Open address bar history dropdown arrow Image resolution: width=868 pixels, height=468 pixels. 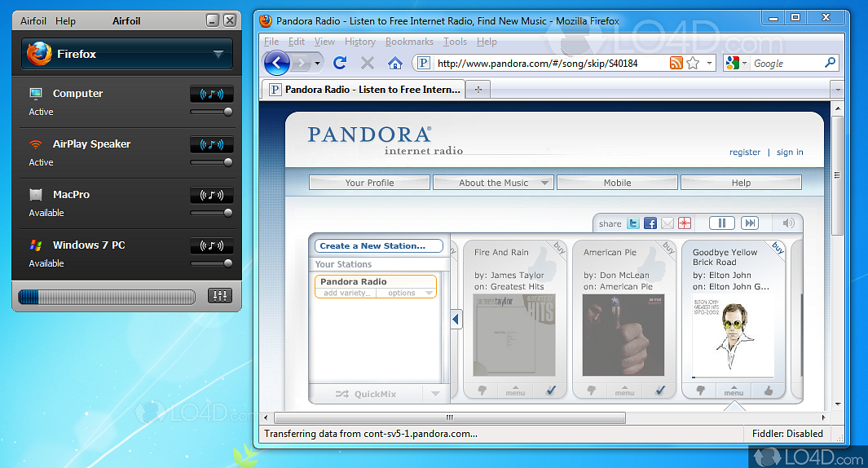tap(709, 63)
